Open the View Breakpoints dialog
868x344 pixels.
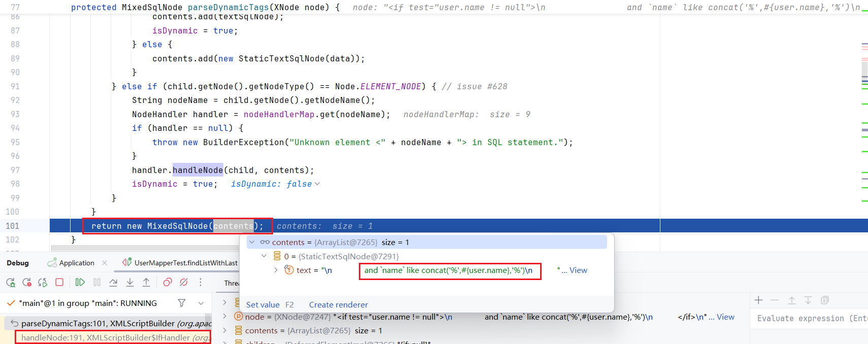coord(168,282)
